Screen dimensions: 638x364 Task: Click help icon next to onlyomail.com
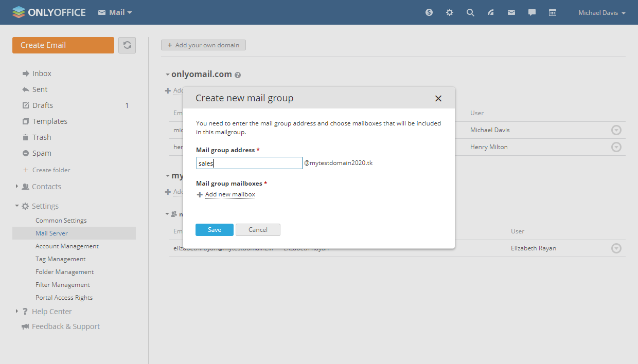[x=238, y=75]
